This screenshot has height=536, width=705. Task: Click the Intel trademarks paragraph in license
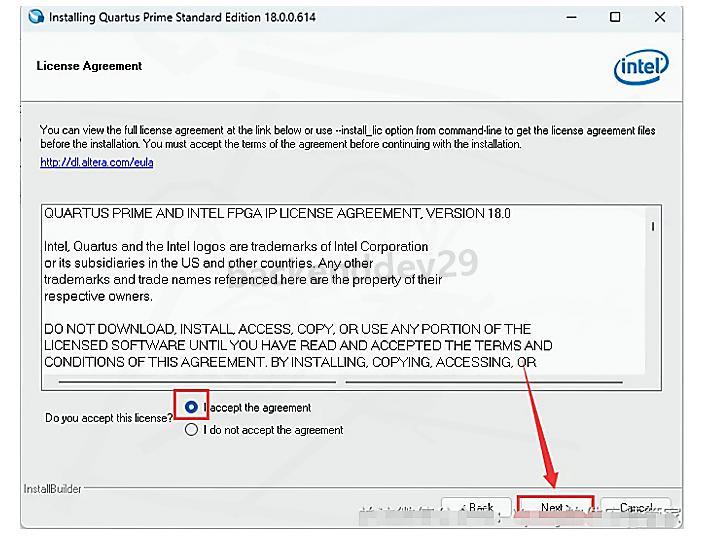(x=242, y=271)
